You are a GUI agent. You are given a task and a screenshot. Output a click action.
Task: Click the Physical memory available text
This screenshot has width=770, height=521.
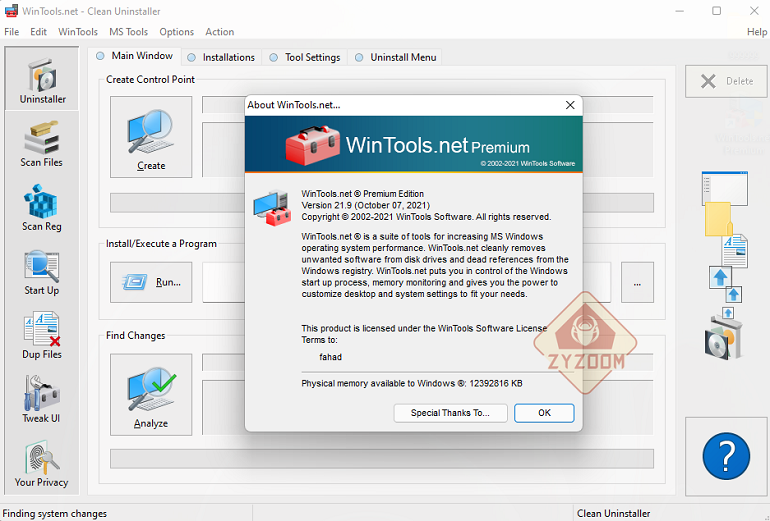point(412,384)
